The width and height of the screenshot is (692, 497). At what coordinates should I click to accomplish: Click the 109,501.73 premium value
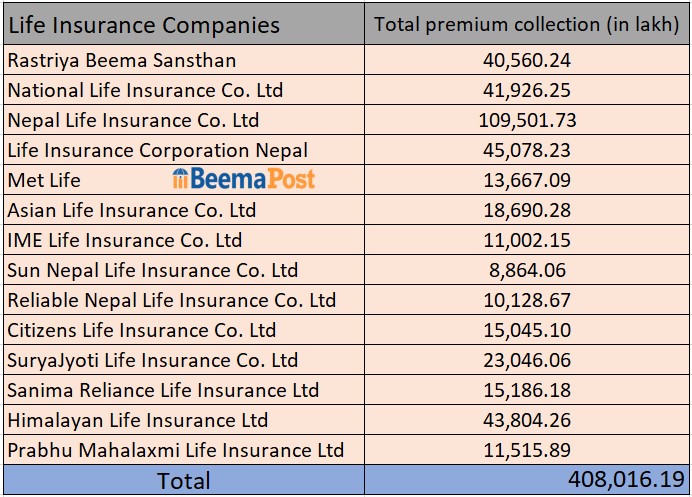(x=527, y=120)
